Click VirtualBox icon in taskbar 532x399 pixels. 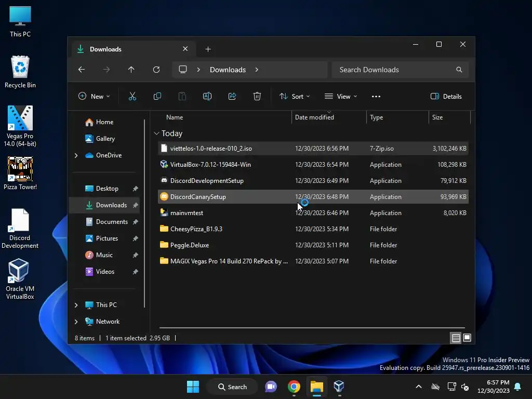[x=339, y=387]
